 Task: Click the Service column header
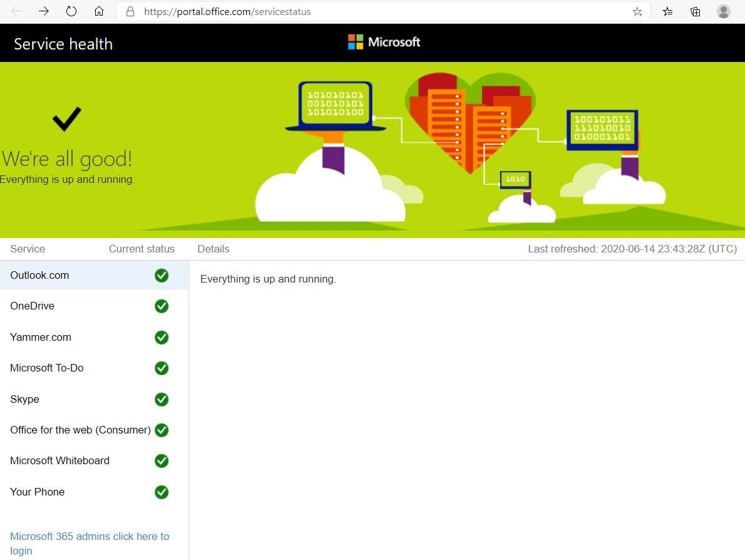[x=28, y=249]
